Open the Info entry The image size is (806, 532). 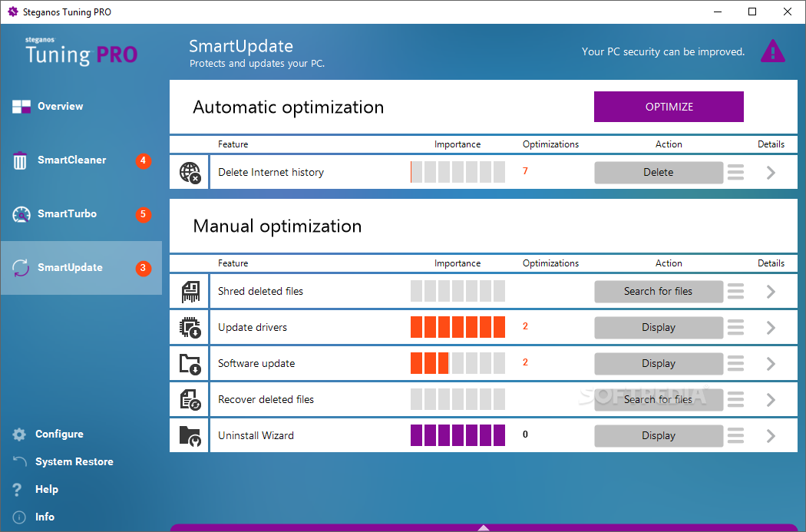[x=45, y=517]
